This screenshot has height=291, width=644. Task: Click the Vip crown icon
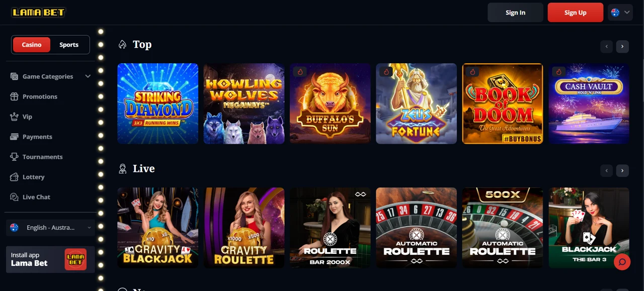tap(14, 117)
